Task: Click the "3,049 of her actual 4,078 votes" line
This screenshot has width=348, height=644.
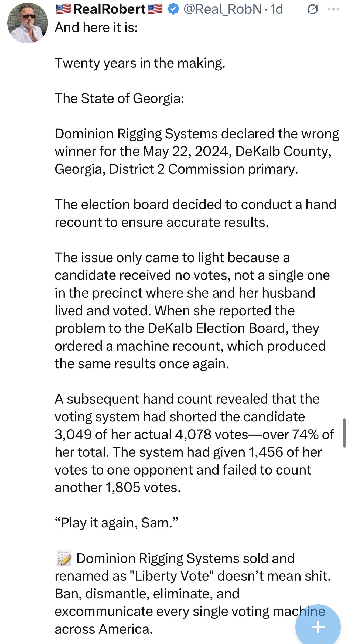Action: click(151, 434)
